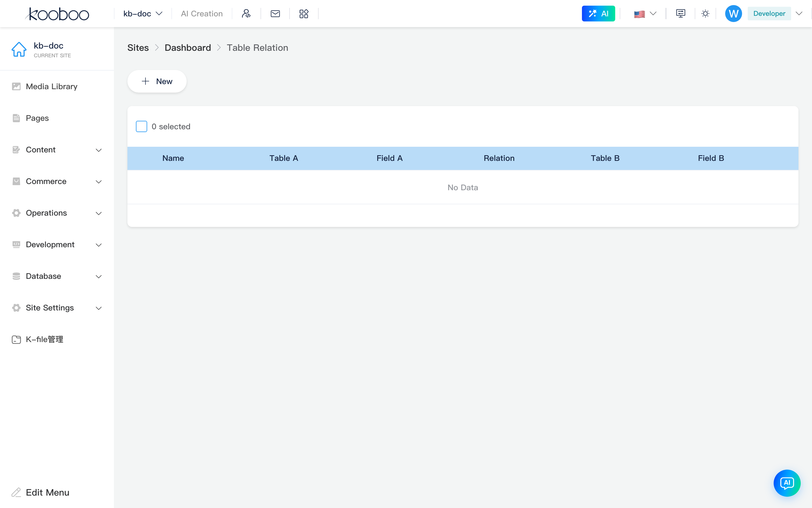Click the Relation column header
812x508 pixels.
(x=499, y=158)
